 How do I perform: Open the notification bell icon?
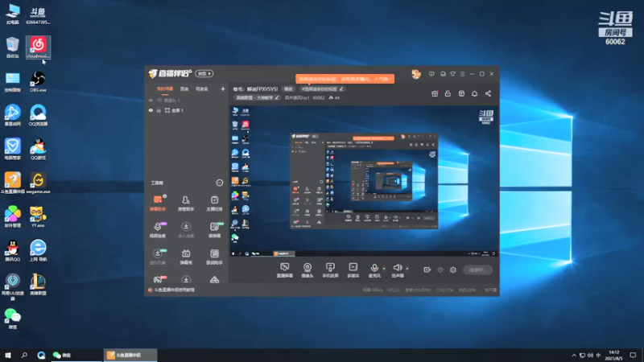[x=474, y=93]
